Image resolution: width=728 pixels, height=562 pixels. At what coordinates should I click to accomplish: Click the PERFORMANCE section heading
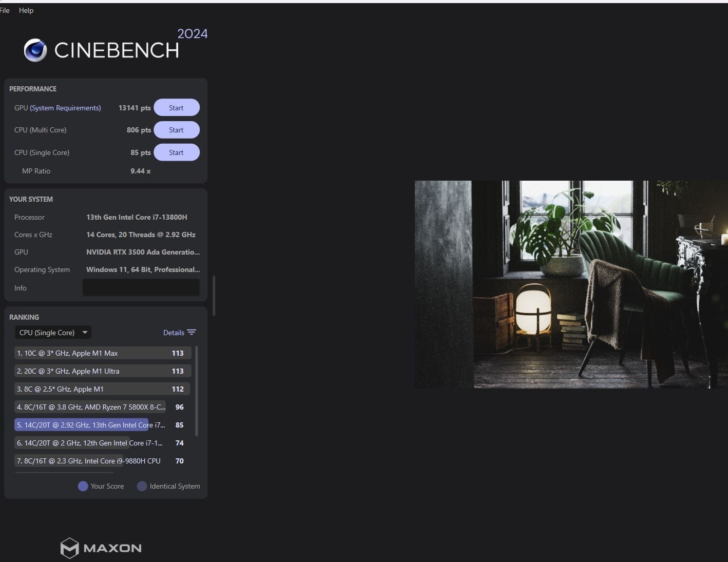[33, 89]
